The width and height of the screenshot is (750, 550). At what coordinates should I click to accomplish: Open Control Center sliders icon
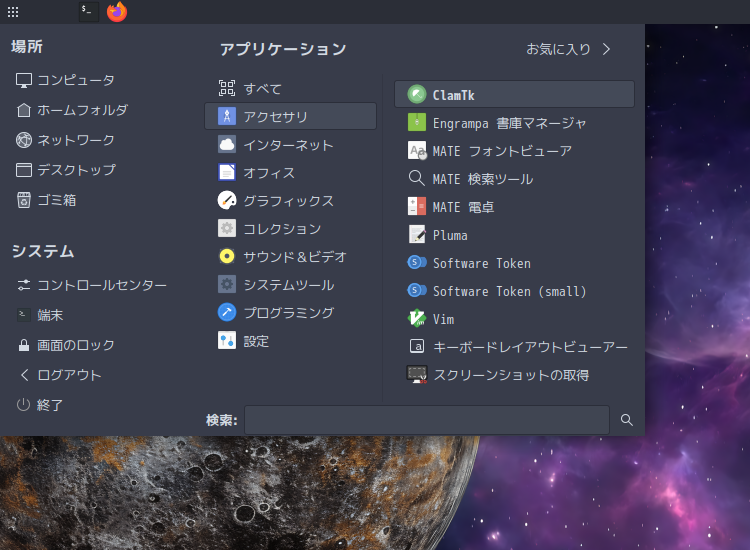point(24,285)
